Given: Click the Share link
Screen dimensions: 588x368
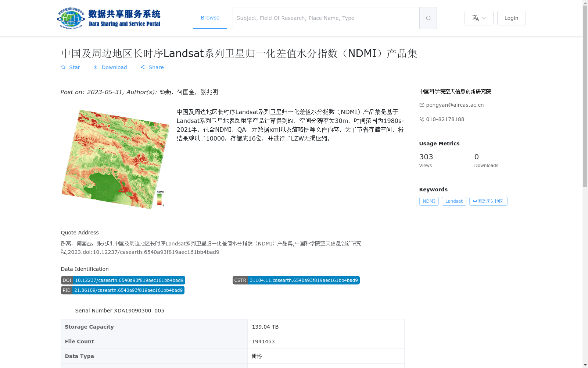Looking at the screenshot, I should [152, 67].
